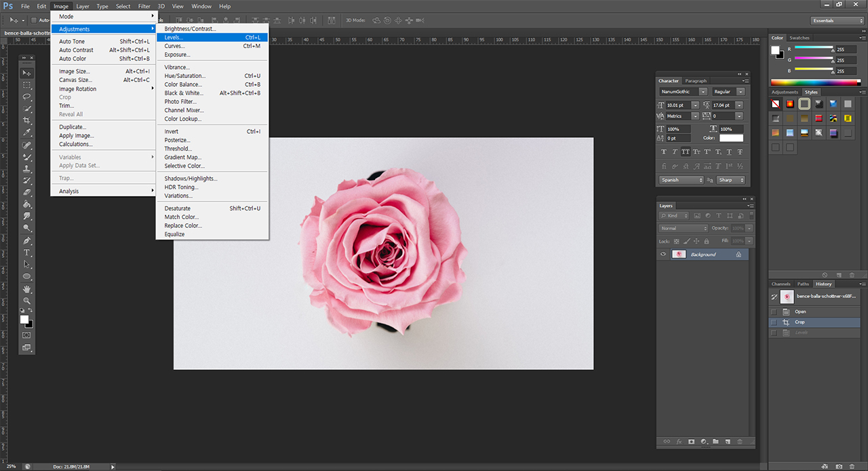Choose Hue/Saturation... menu entry

212,76
